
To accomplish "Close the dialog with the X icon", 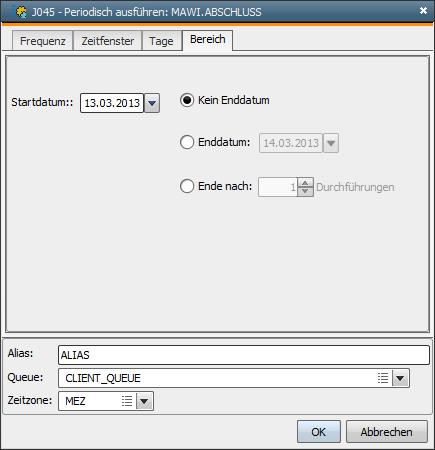I will [423, 11].
